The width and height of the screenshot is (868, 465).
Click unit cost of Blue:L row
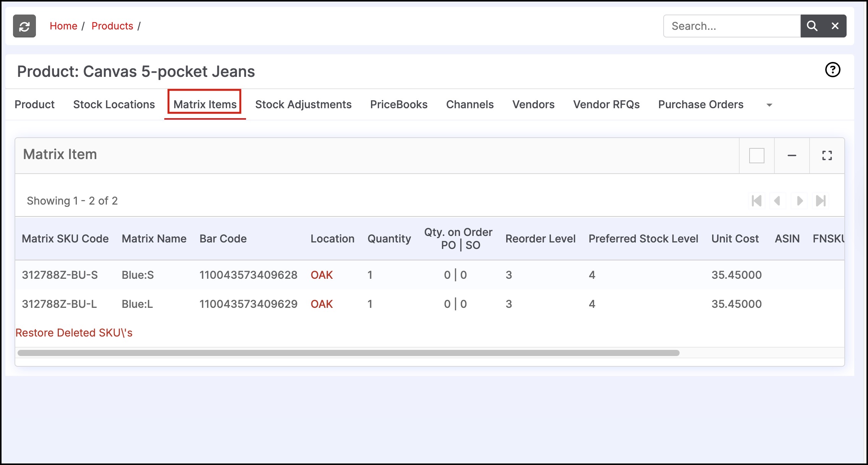pos(737,304)
